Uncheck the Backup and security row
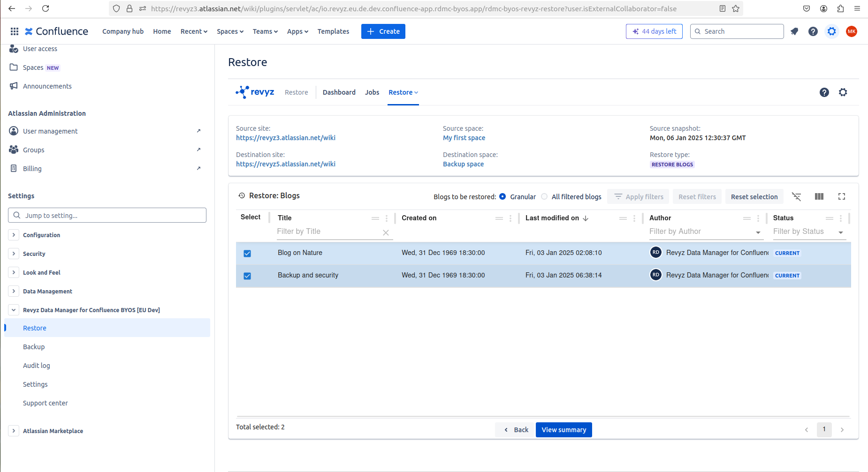 point(247,276)
